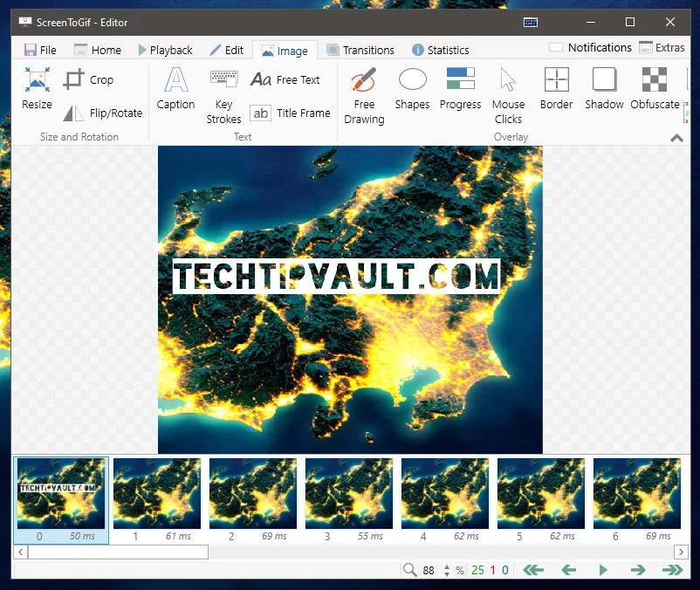
Task: Insert Free Text overlay
Action: (285, 80)
